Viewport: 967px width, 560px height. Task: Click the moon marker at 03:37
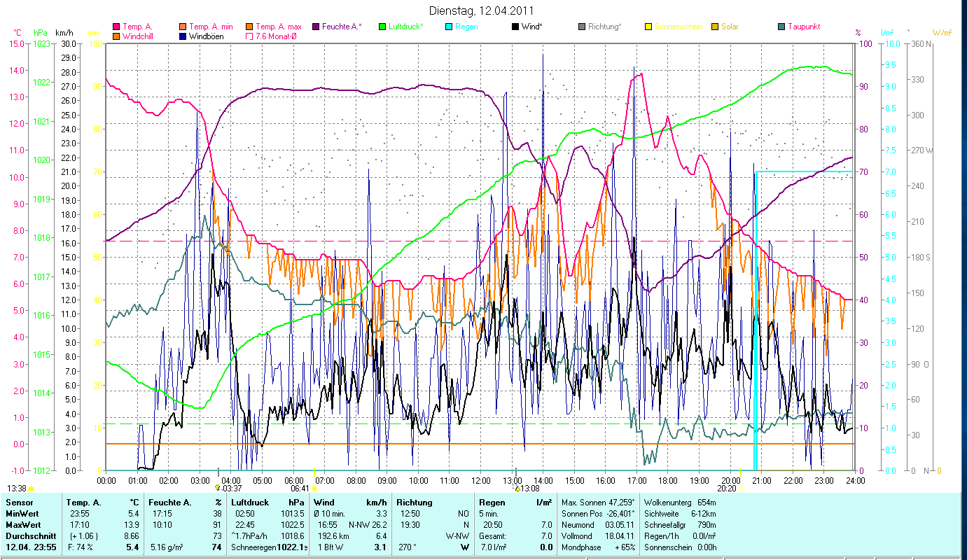click(218, 487)
